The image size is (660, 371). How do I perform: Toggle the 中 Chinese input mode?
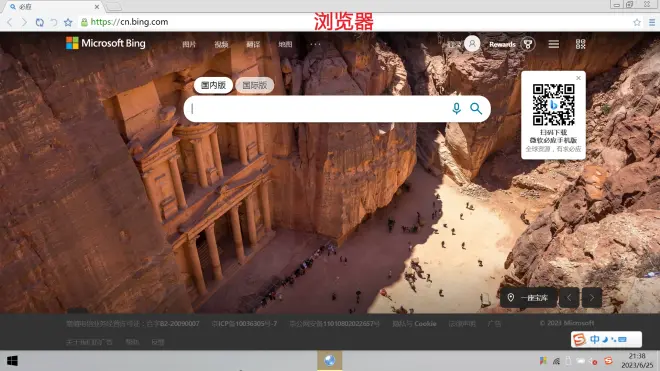click(x=594, y=339)
